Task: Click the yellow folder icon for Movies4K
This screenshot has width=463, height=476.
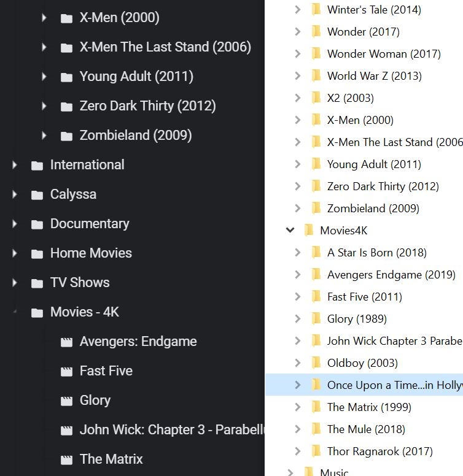Action: (309, 231)
